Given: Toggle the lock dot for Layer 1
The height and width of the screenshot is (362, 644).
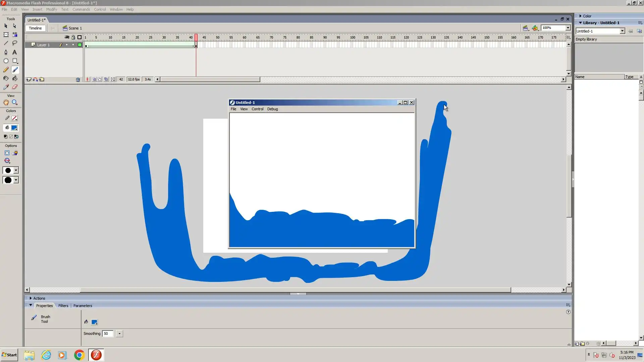Looking at the screenshot, I should [73, 45].
